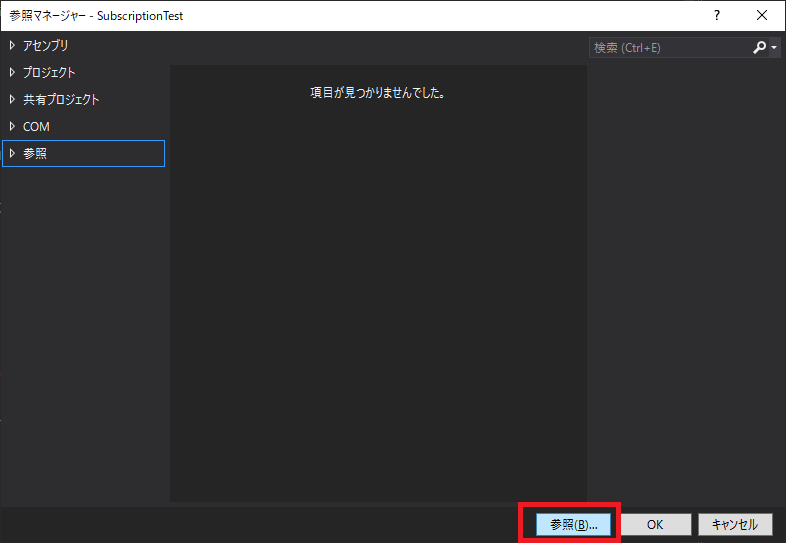Open the search options dropdown arrow

[774, 48]
